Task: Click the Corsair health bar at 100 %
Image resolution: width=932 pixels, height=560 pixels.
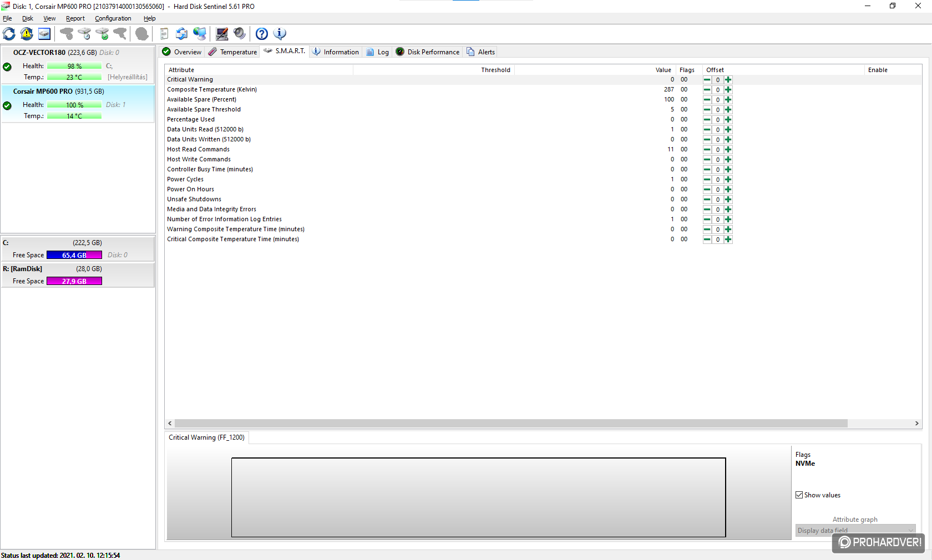Action: pyautogui.click(x=74, y=105)
